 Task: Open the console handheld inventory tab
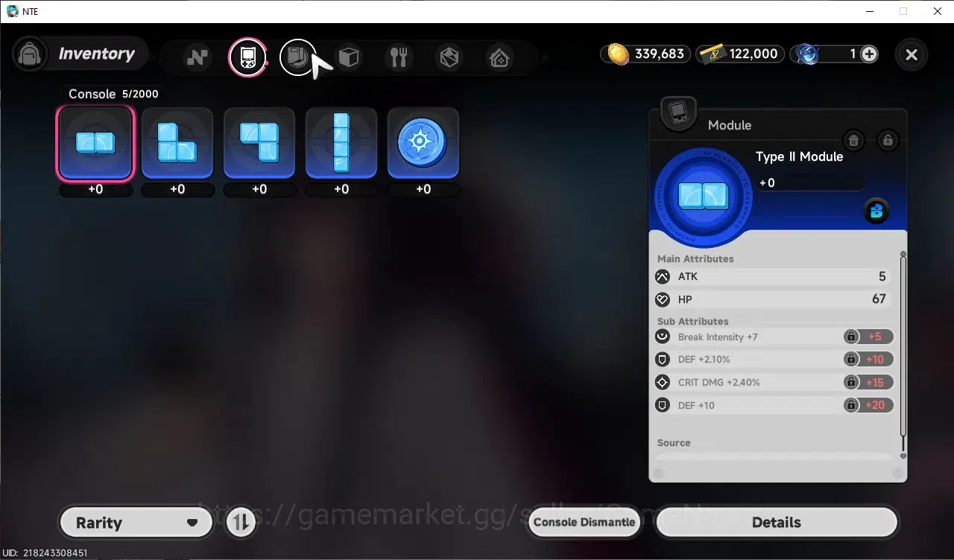pos(247,57)
